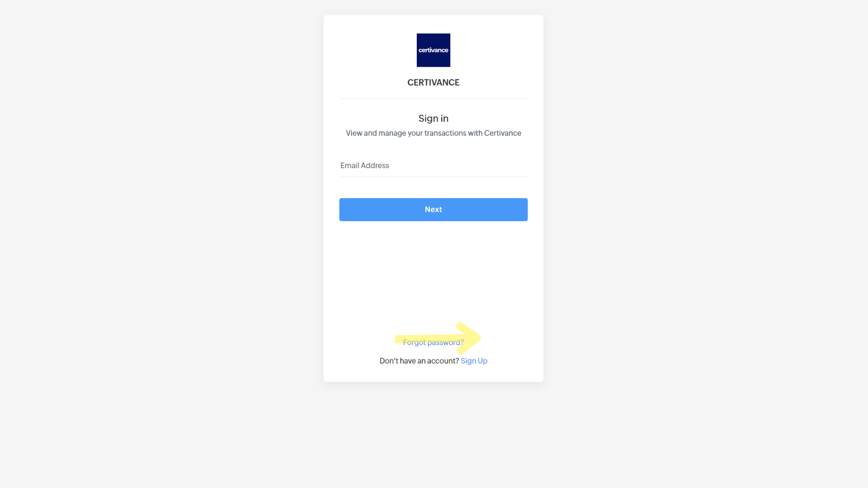868x488 pixels.
Task: Click the dark blue logo square's corner
Action: [419, 35]
